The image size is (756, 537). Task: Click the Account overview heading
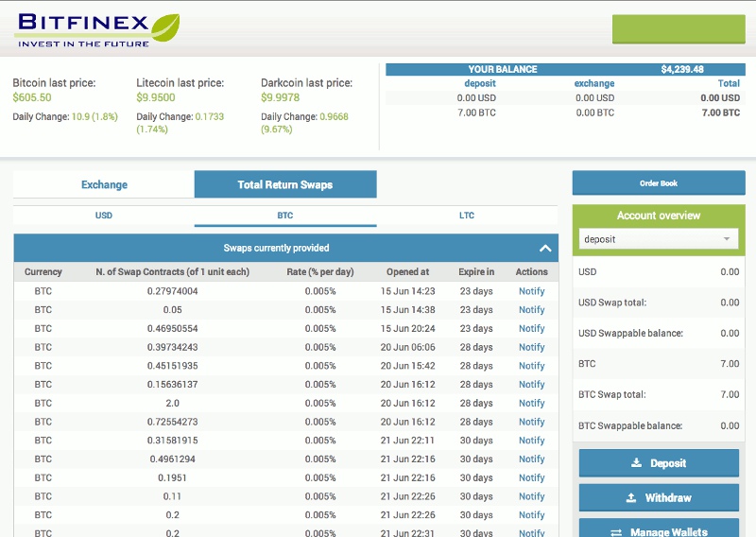tap(659, 216)
